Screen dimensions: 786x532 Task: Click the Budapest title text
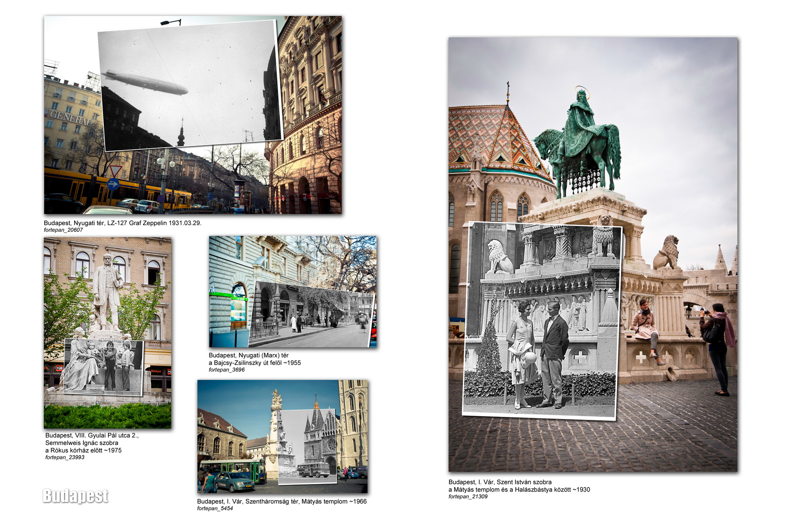pyautogui.click(x=75, y=496)
